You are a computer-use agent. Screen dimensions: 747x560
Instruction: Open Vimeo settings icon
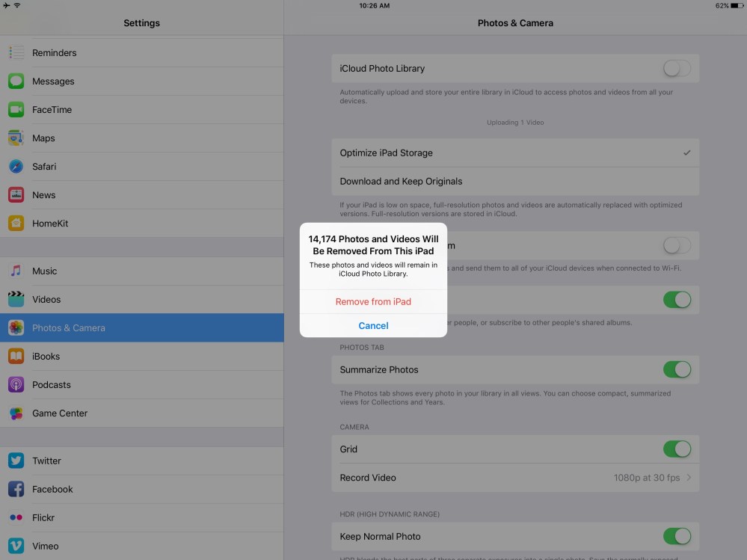(x=16, y=547)
